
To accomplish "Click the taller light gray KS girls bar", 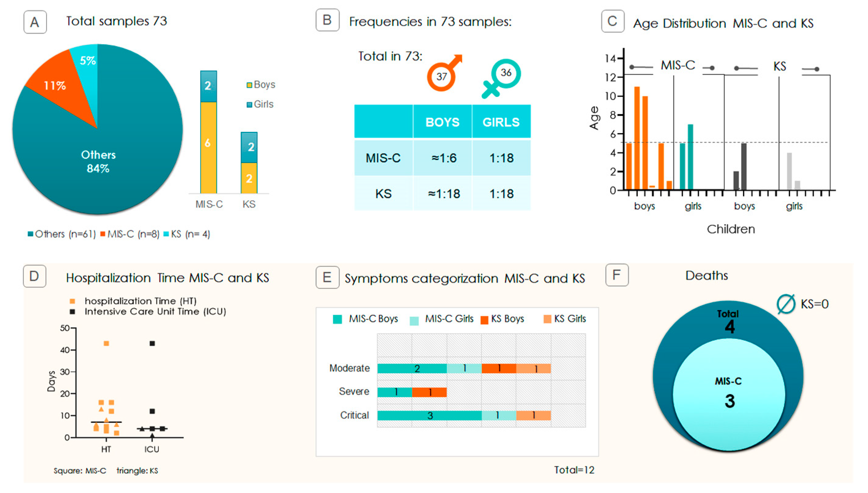I will pos(789,171).
